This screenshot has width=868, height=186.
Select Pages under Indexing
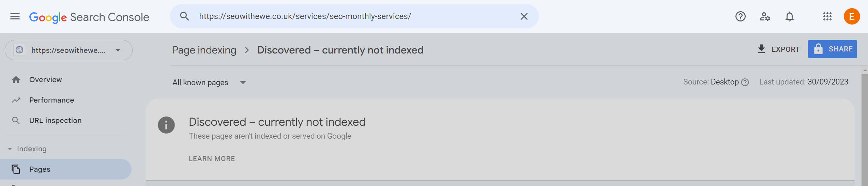click(x=65, y=169)
